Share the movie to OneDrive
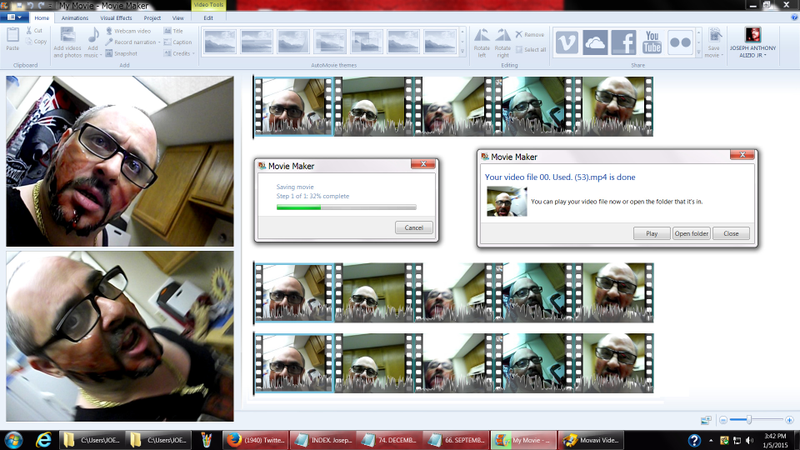 coord(595,42)
